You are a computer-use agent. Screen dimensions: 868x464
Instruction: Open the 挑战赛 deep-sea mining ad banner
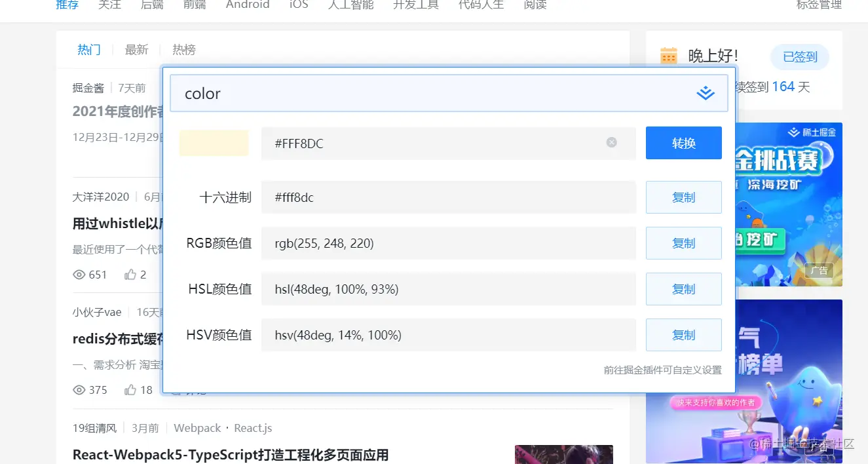[789, 204]
